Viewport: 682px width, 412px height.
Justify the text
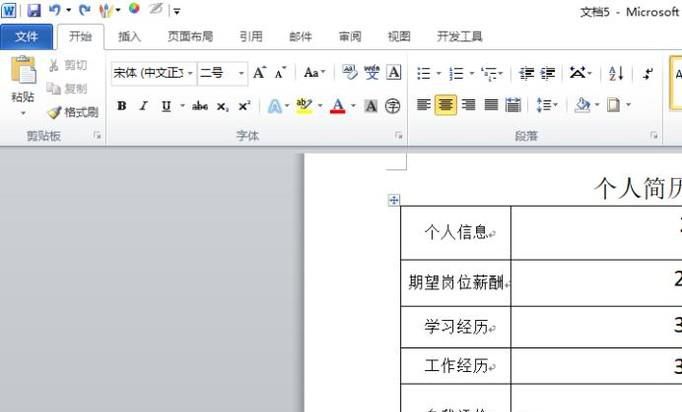(x=491, y=105)
